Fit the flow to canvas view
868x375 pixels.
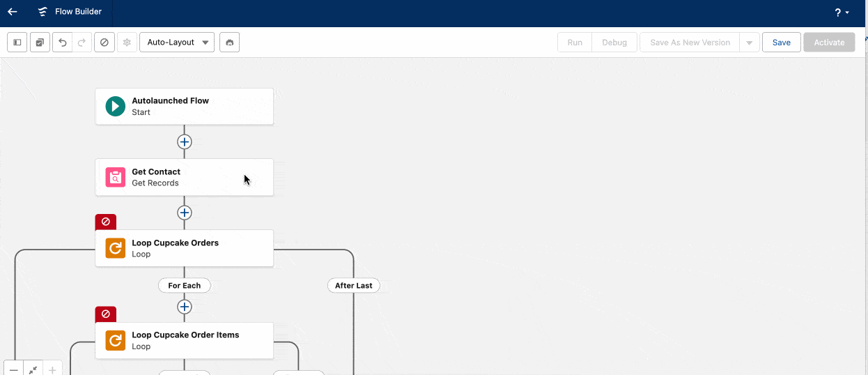33,369
